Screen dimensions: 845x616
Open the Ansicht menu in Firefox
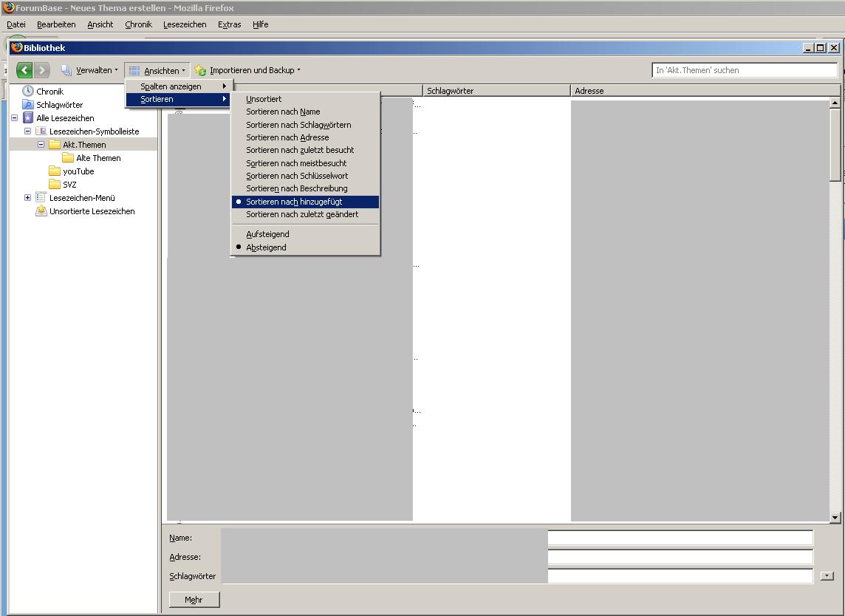100,24
